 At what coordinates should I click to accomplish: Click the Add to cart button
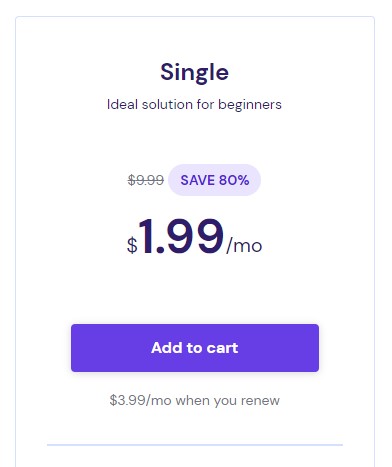(x=195, y=348)
